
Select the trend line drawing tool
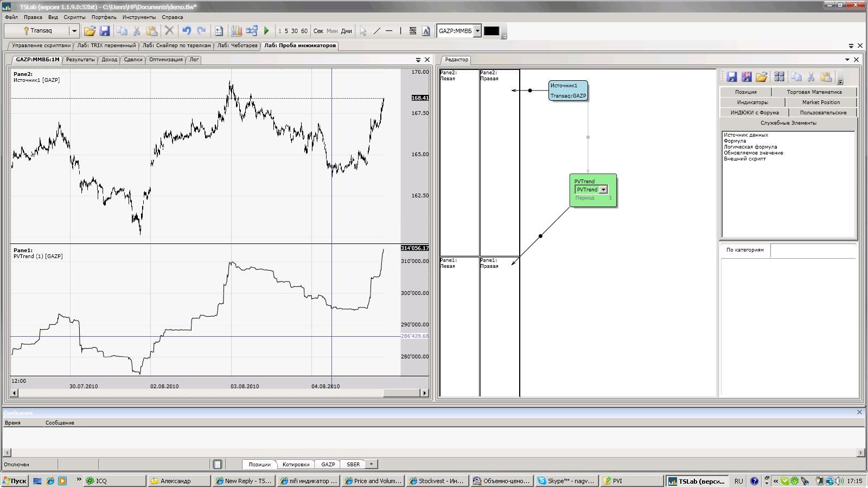(x=377, y=31)
